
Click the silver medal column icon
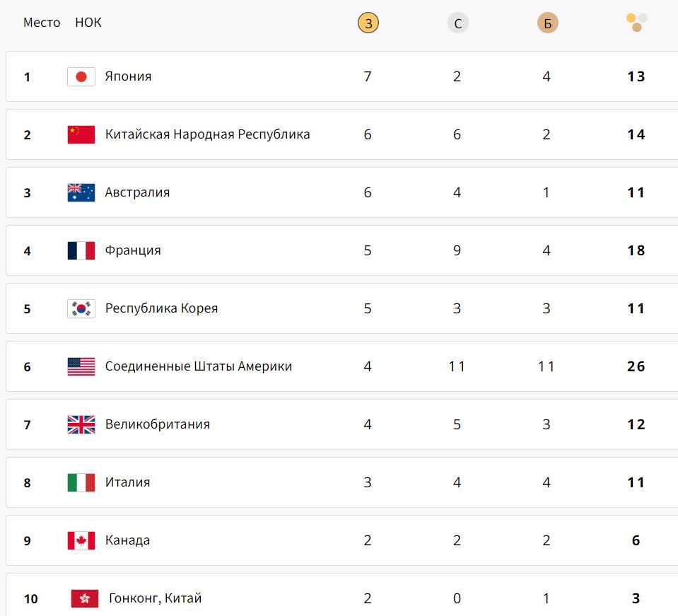pyautogui.click(x=457, y=23)
